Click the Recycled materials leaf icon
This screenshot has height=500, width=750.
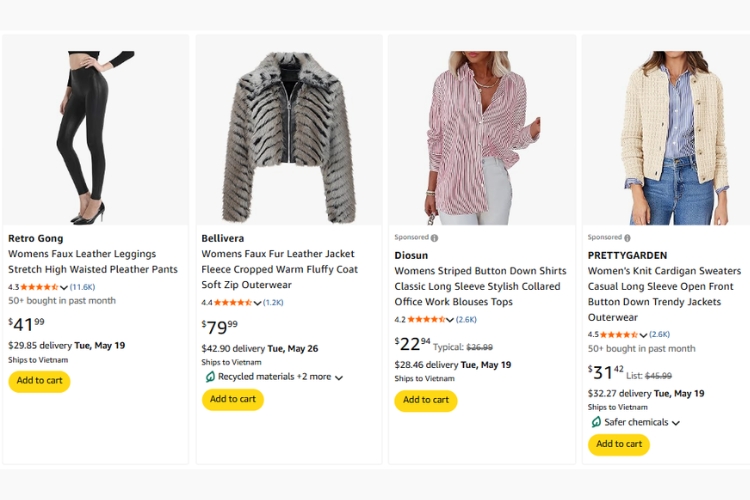click(210, 377)
